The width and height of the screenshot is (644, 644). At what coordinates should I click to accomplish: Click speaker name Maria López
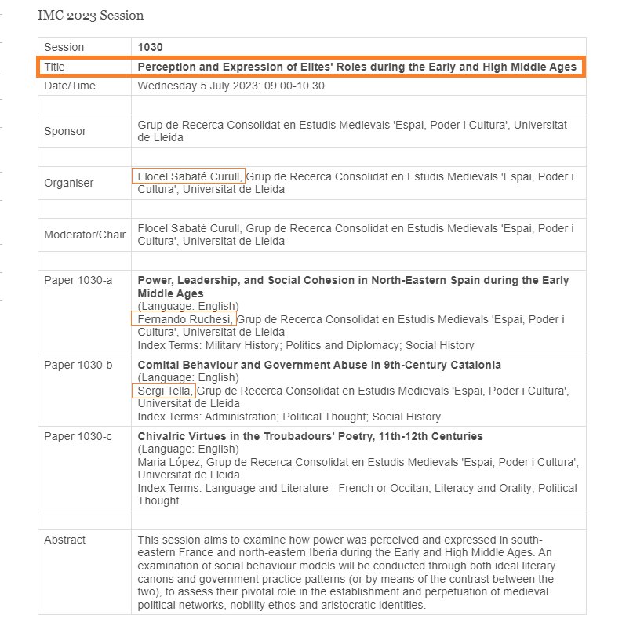tap(169, 462)
